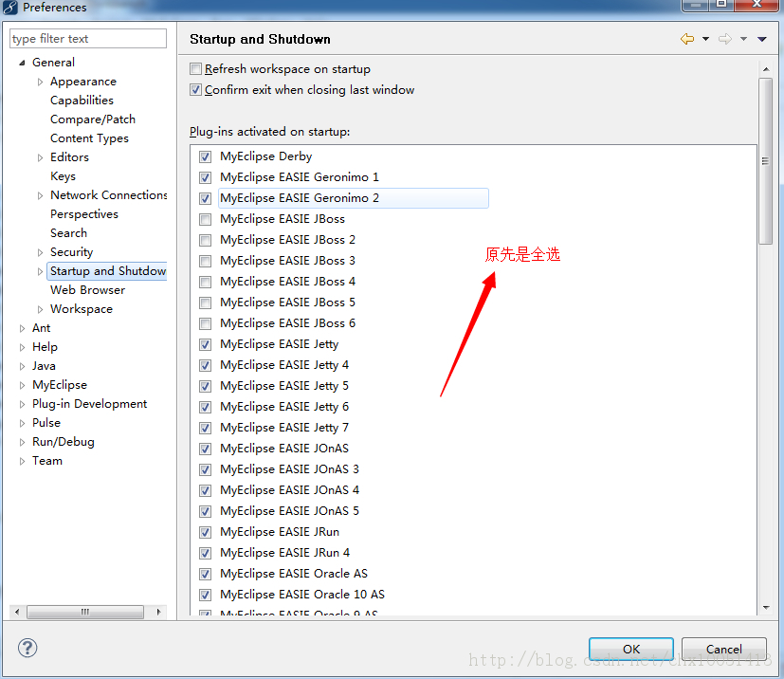Expand the Ant preferences node

coord(22,328)
